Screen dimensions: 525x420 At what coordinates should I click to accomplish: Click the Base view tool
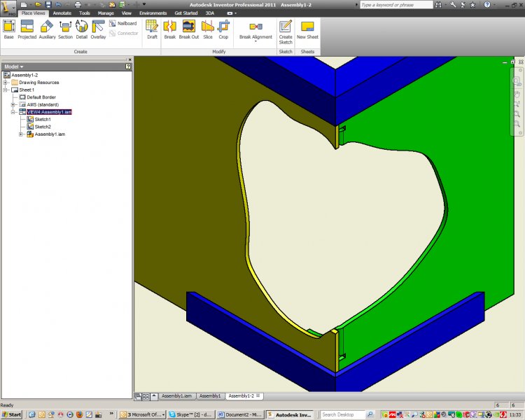[x=9, y=29]
